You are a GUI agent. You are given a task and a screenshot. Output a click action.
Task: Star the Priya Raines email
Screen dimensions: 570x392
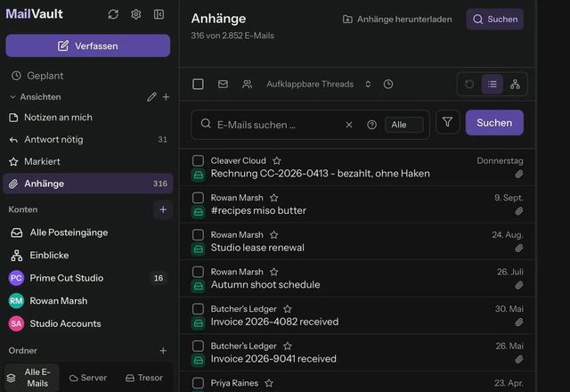(x=269, y=383)
